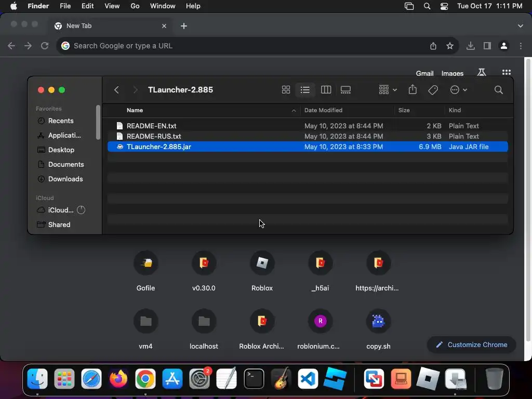Image resolution: width=532 pixels, height=399 pixels.
Task: Click Customize Chrome button
Action: (x=472, y=345)
